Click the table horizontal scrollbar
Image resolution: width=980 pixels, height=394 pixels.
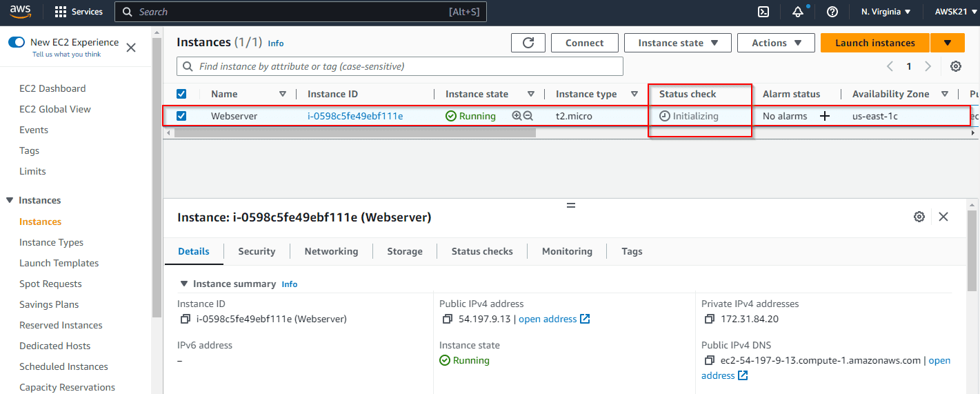355,132
